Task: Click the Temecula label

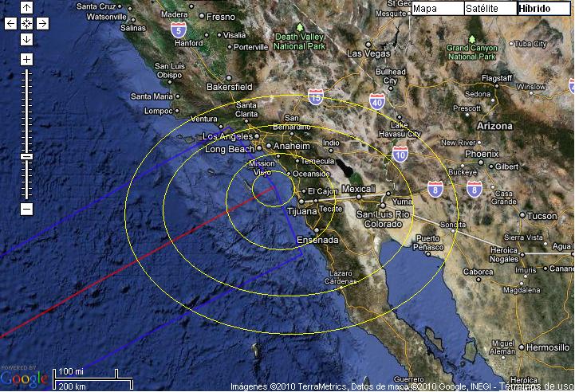Action: (317, 161)
